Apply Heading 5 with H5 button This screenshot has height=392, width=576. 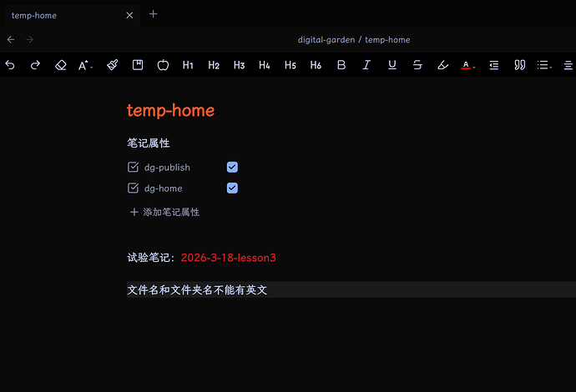pos(291,65)
